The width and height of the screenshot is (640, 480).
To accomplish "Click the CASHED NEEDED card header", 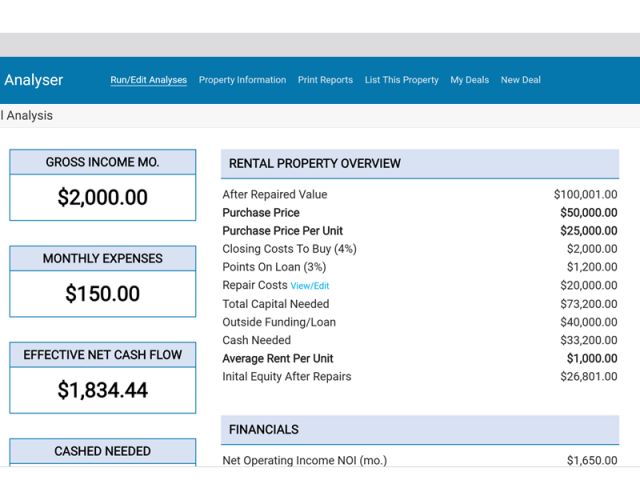I will [x=102, y=451].
